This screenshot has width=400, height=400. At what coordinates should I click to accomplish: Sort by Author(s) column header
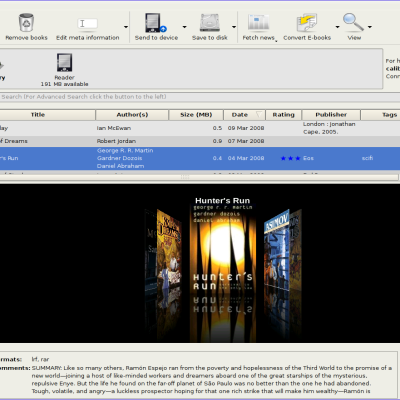click(132, 115)
